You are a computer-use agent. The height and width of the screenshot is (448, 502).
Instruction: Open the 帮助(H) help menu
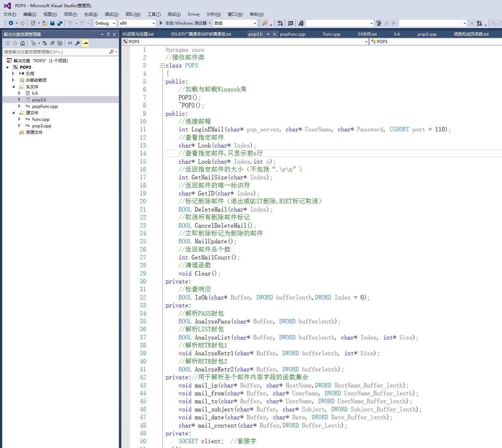pos(257,14)
